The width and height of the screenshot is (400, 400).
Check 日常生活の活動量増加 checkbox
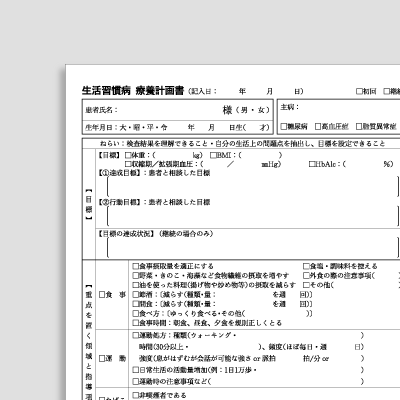point(135,370)
